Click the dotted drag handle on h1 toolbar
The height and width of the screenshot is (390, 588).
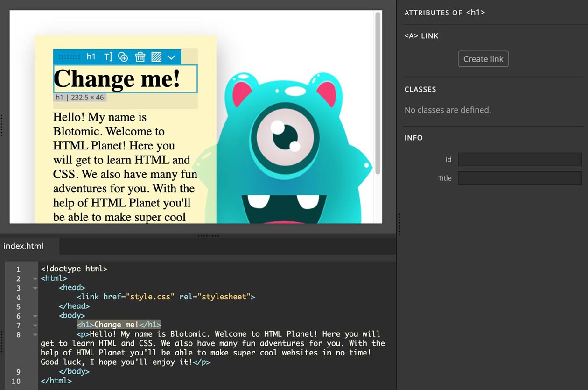click(x=70, y=57)
